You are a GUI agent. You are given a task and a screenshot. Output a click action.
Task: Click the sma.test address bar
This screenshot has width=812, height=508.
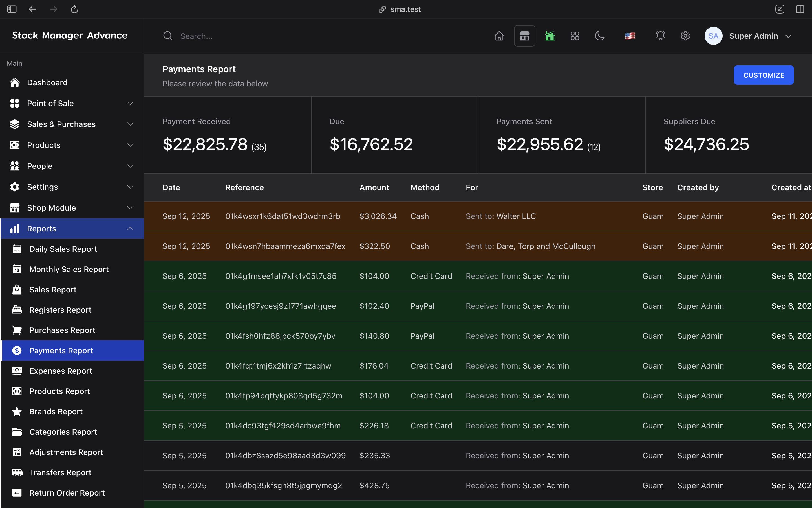(400, 9)
